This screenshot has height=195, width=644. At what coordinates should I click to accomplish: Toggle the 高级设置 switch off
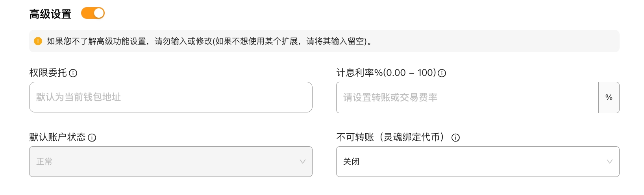[x=93, y=13]
